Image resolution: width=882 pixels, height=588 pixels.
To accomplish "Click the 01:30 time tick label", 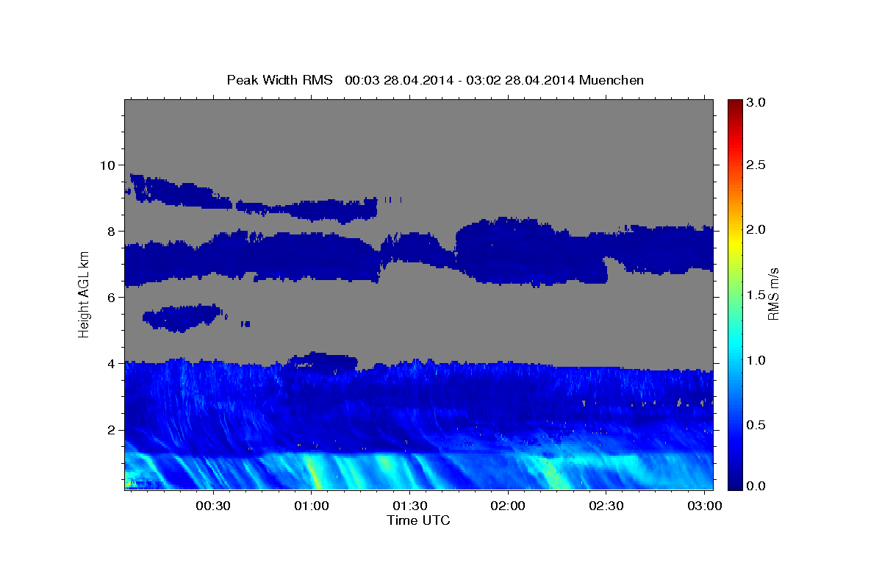I will [x=409, y=506].
